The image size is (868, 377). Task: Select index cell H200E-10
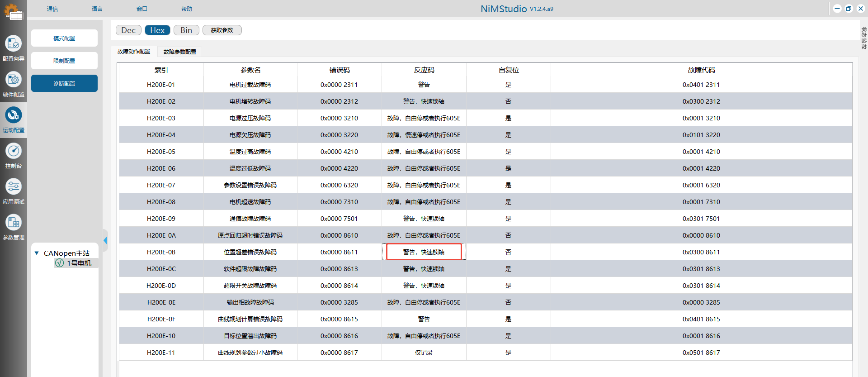pos(161,336)
